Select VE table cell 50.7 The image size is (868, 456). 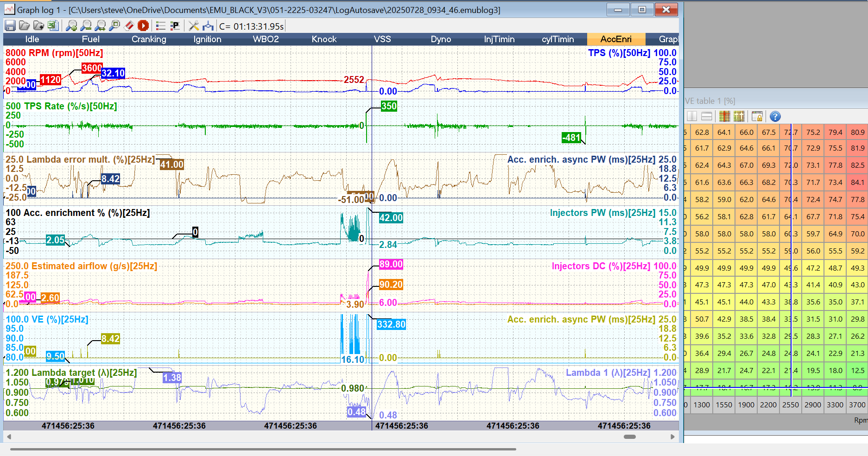[702, 319]
